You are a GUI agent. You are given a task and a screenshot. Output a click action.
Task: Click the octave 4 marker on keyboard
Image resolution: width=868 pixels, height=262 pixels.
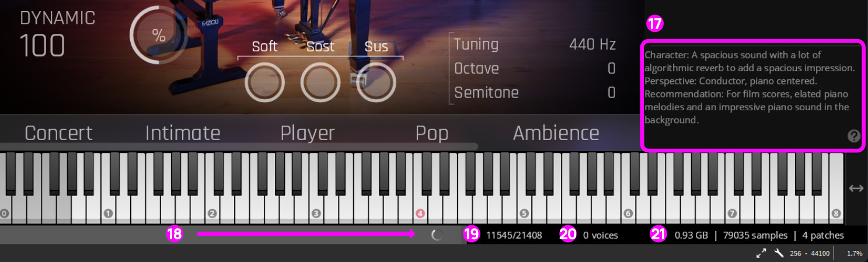tap(420, 214)
